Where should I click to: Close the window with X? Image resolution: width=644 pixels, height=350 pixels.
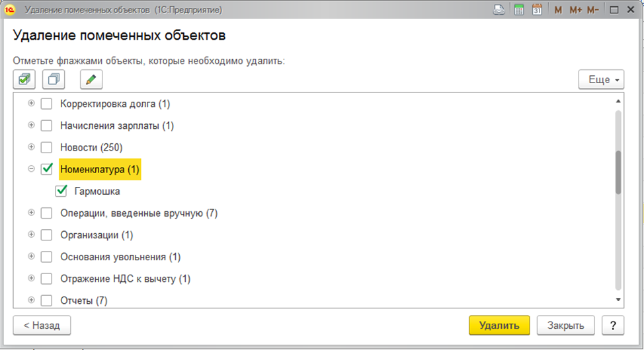coord(631,10)
